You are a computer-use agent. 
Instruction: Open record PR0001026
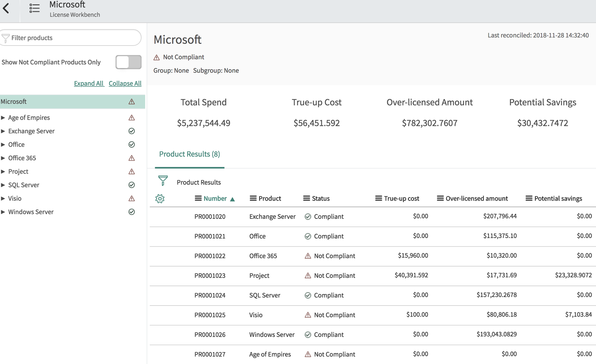210,335
